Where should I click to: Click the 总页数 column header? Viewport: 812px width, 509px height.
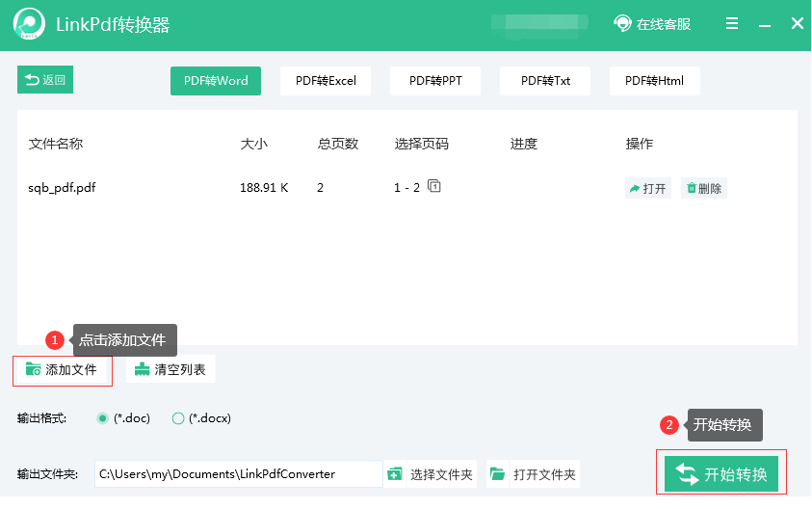tap(338, 144)
